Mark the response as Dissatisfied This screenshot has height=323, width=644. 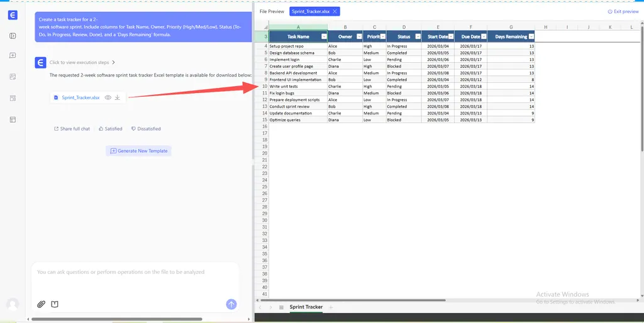145,129
